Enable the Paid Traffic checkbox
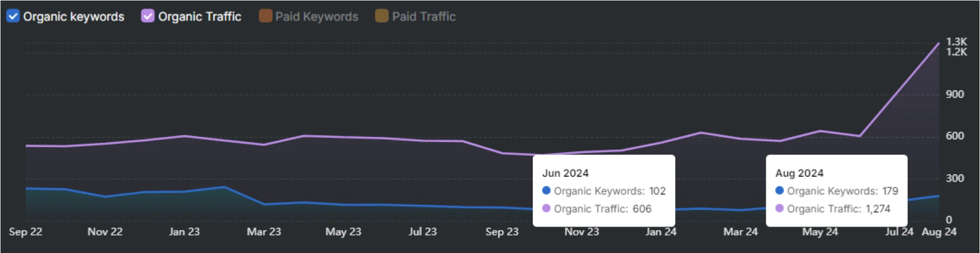 coord(382,16)
